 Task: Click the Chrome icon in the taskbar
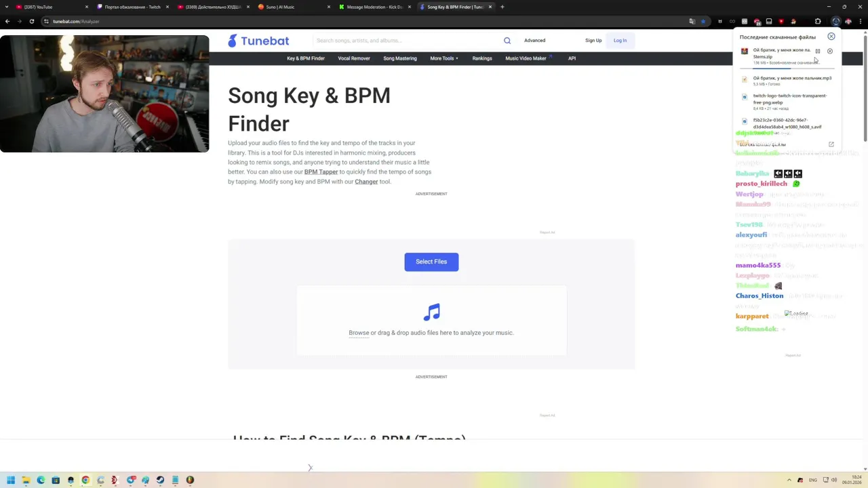pyautogui.click(x=85, y=480)
